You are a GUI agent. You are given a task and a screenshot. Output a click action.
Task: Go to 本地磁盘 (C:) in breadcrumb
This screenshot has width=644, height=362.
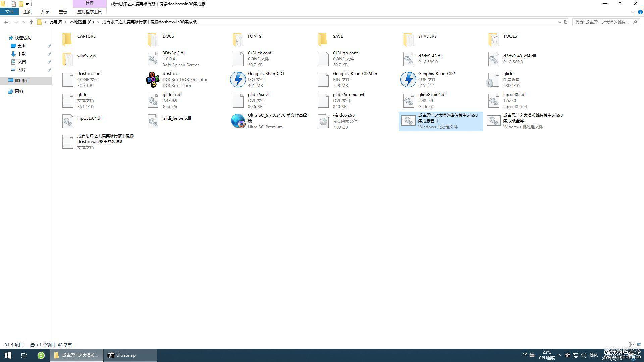point(82,22)
